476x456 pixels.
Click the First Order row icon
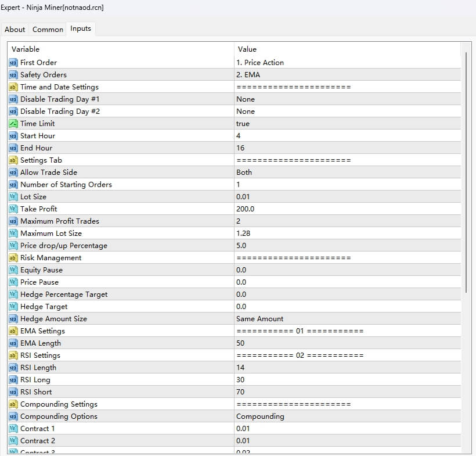(x=13, y=63)
